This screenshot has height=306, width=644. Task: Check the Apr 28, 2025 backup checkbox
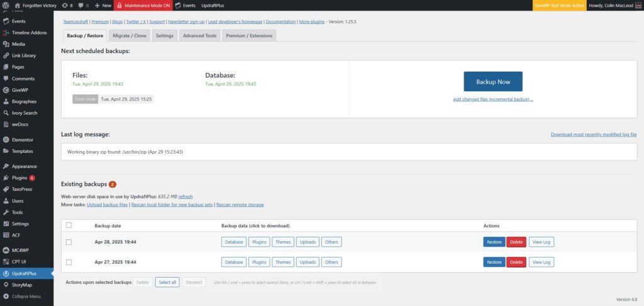(x=69, y=242)
